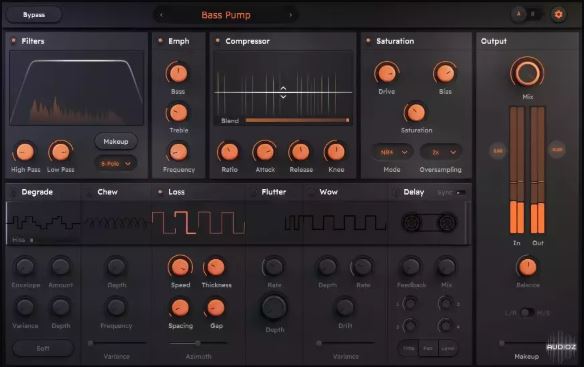Switch the L/R to M/S output toggle
Screen dimensions: 584x367
[527, 313]
